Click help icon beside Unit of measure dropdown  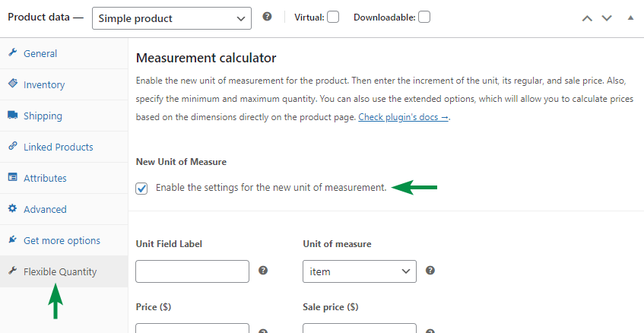(x=430, y=271)
